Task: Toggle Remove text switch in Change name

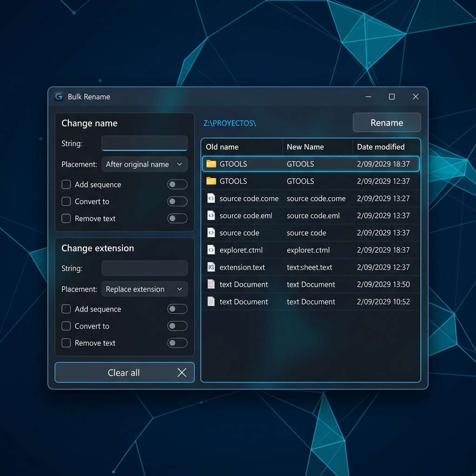Action: (177, 218)
